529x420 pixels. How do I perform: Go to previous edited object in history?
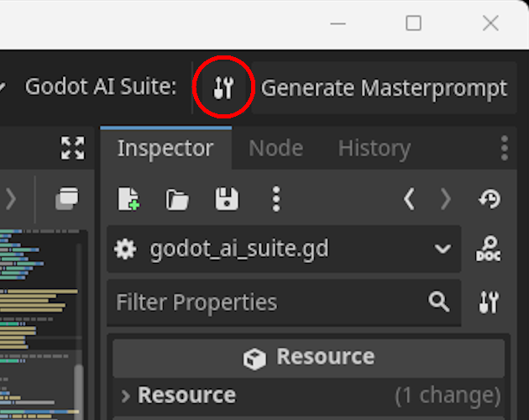(409, 199)
